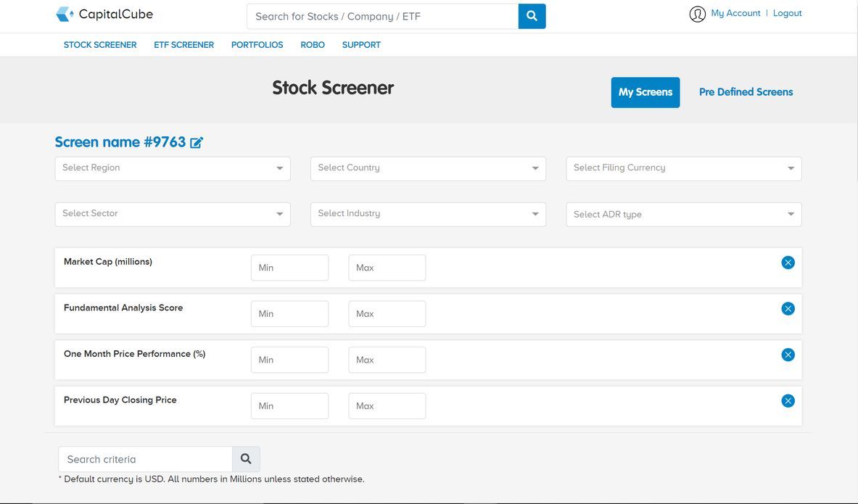Viewport: 858px width, 504px height.
Task: Click the My Screens button
Action: pyautogui.click(x=645, y=92)
